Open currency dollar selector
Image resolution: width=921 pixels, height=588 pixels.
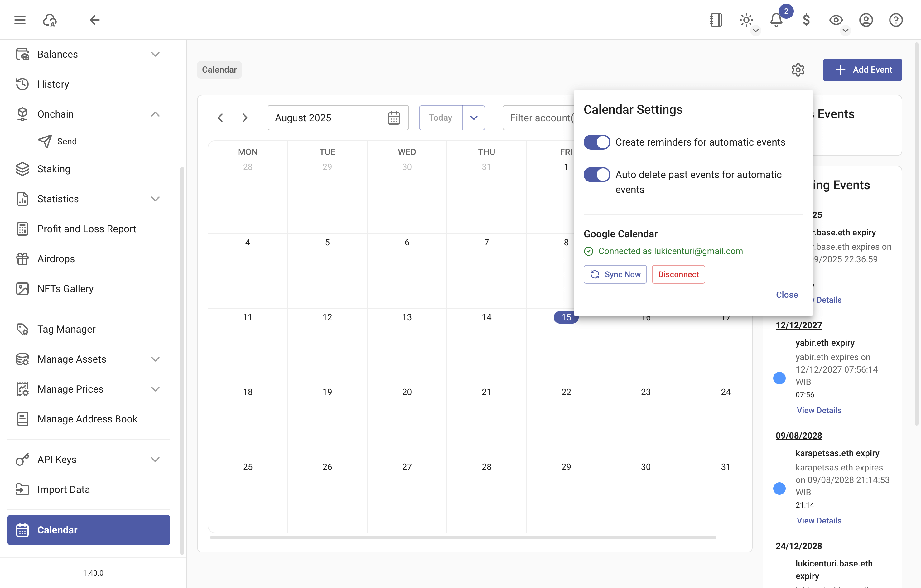[806, 20]
